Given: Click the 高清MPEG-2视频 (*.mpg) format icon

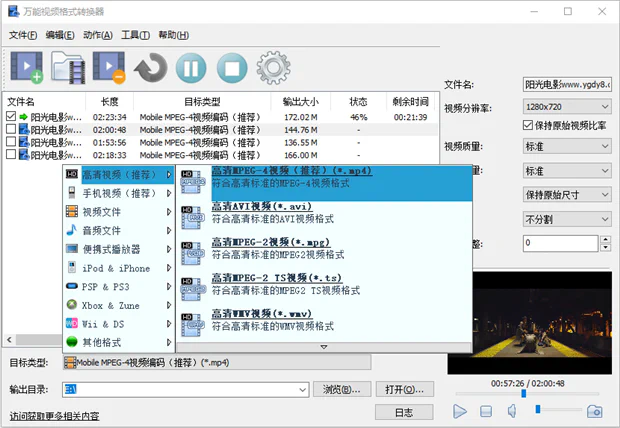Looking at the screenshot, I should pos(193,253).
